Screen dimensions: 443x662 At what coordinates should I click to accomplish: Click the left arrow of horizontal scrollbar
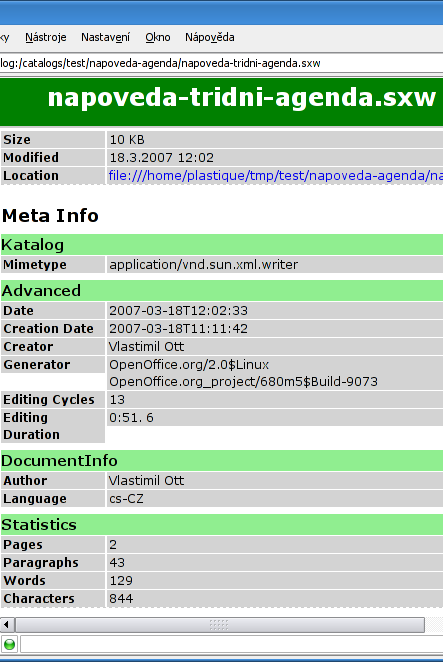click(x=7, y=624)
